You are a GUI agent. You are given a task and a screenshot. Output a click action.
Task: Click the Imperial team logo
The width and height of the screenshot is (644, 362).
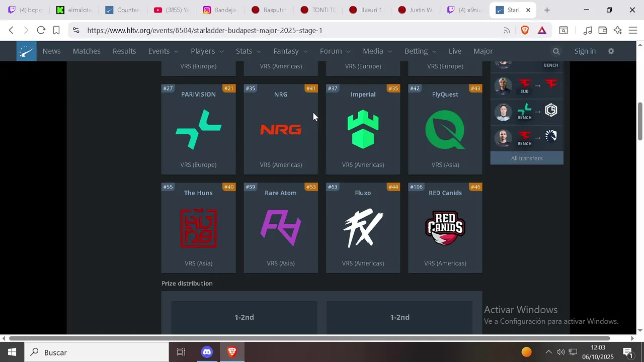(363, 130)
